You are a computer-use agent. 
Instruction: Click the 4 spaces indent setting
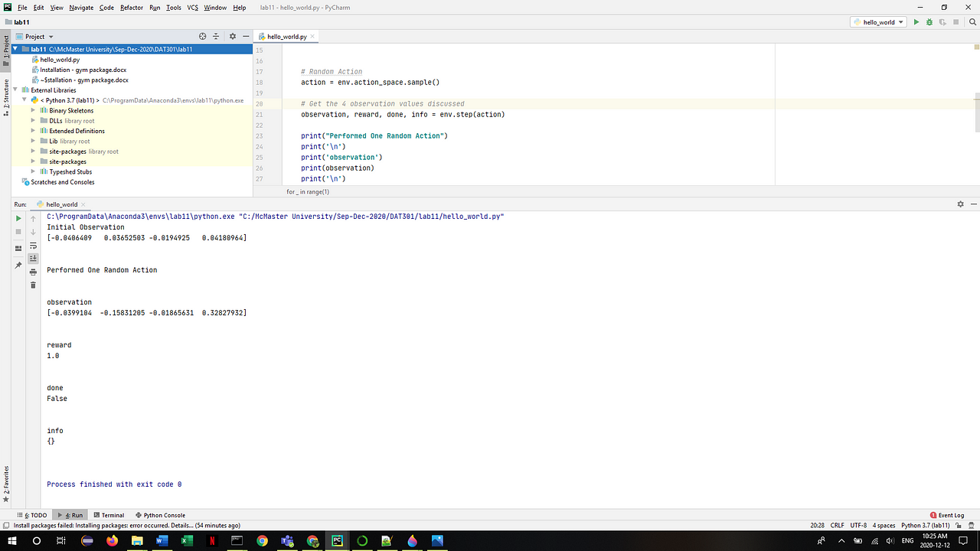pyautogui.click(x=884, y=525)
